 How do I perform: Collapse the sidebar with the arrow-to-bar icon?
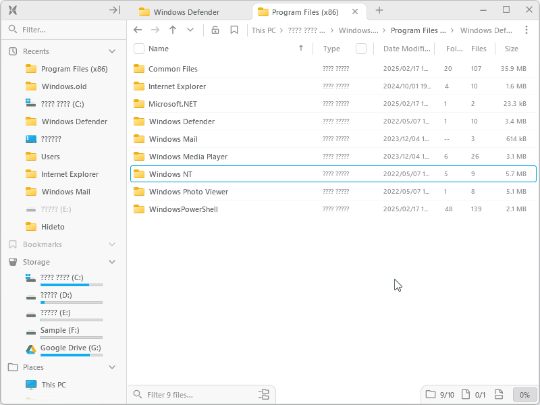(115, 10)
